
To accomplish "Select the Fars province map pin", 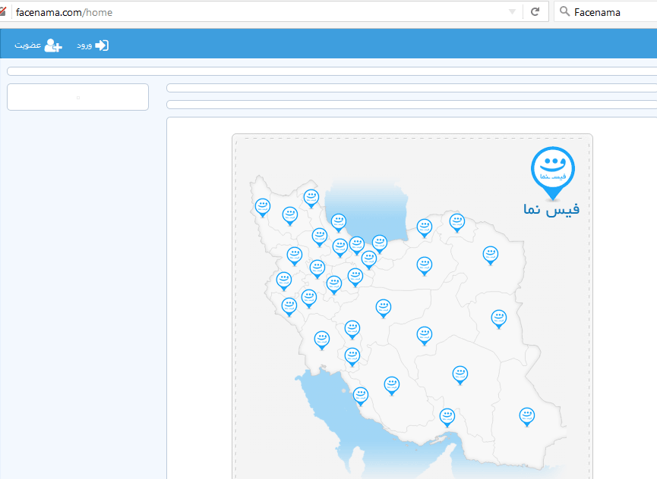I will pyautogui.click(x=392, y=386).
